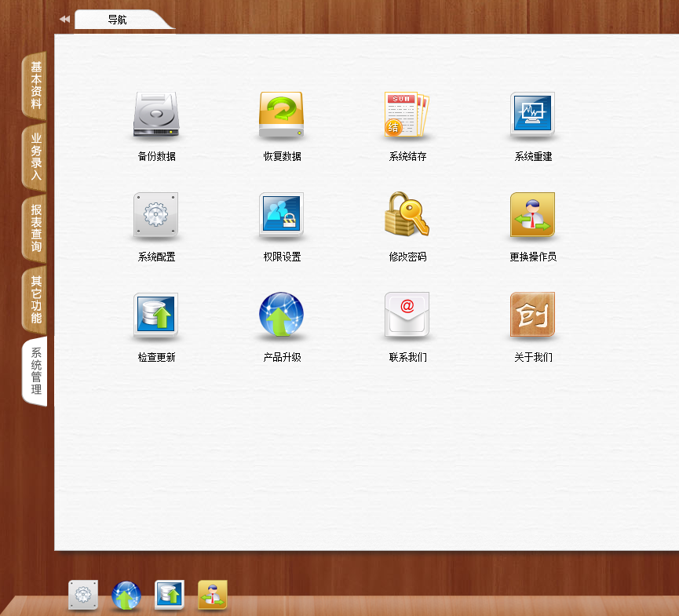679x616 pixels.
Task: Click the globe upgrade shortcut in the bottom dock
Action: 126,596
